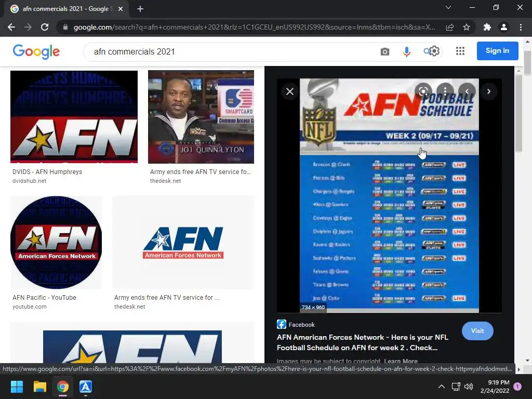The image size is (532, 399).
Task: Open the Windows Start menu
Action: [17, 387]
